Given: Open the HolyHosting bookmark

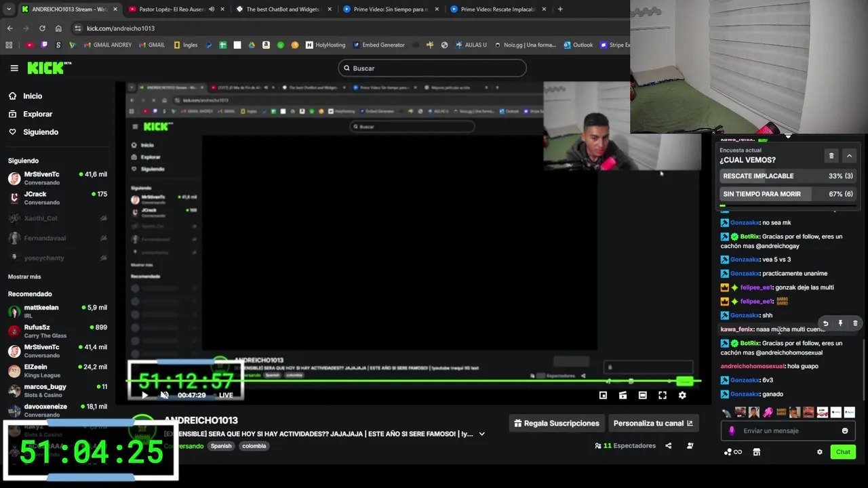Looking at the screenshot, I should tap(325, 45).
